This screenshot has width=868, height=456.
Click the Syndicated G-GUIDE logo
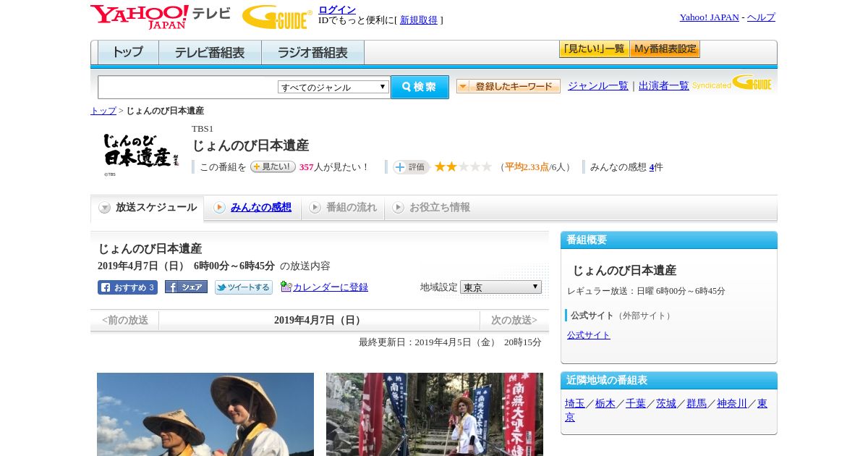click(x=732, y=83)
